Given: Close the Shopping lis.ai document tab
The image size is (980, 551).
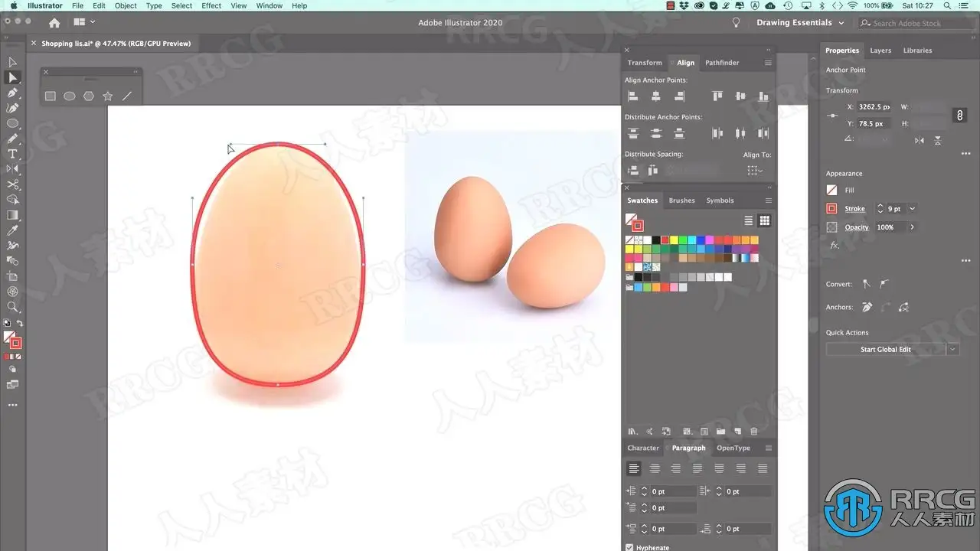Looking at the screenshot, I should [x=34, y=44].
